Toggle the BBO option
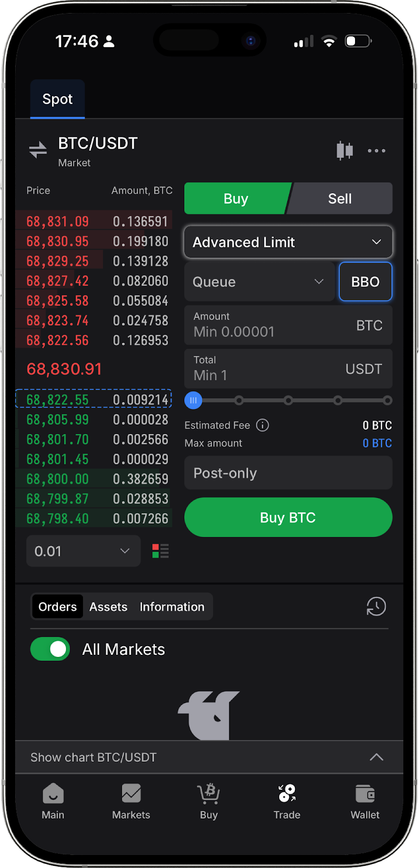The width and height of the screenshot is (419, 868). click(x=365, y=282)
